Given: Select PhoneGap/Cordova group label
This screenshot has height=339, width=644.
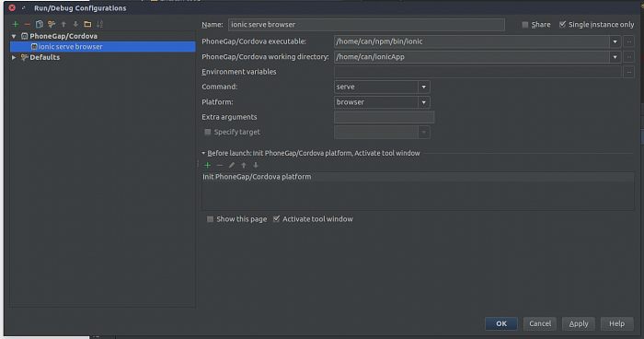Looking at the screenshot, I should [x=63, y=36].
